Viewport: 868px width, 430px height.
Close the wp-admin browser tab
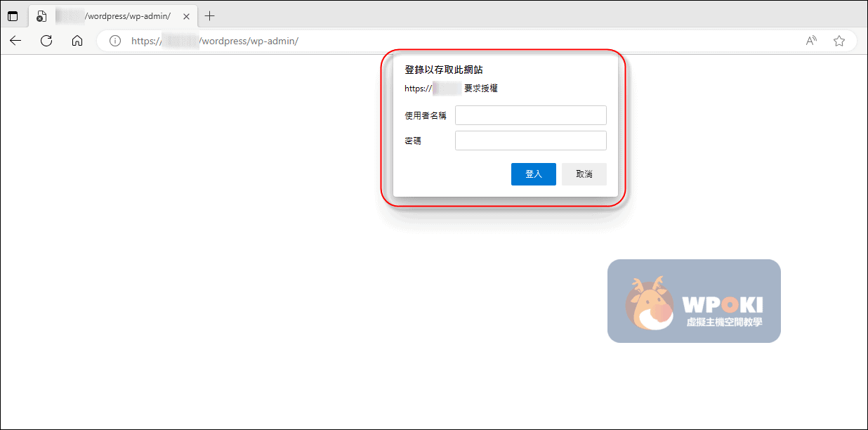tap(186, 16)
